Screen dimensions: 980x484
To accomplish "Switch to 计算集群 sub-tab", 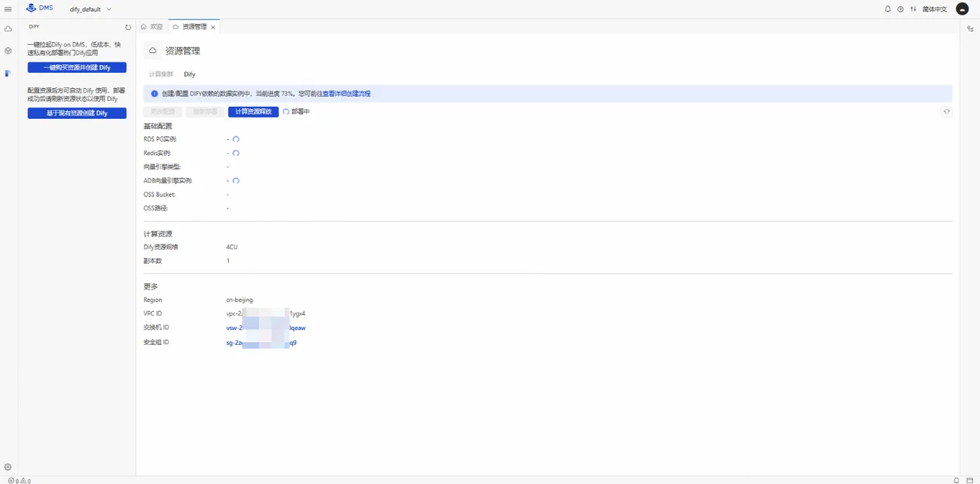I will [x=161, y=74].
